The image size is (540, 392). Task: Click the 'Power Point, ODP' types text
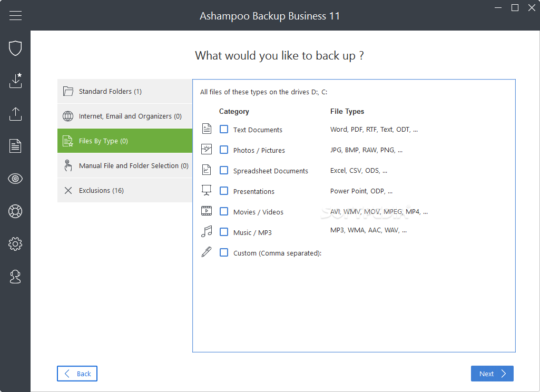tap(361, 191)
